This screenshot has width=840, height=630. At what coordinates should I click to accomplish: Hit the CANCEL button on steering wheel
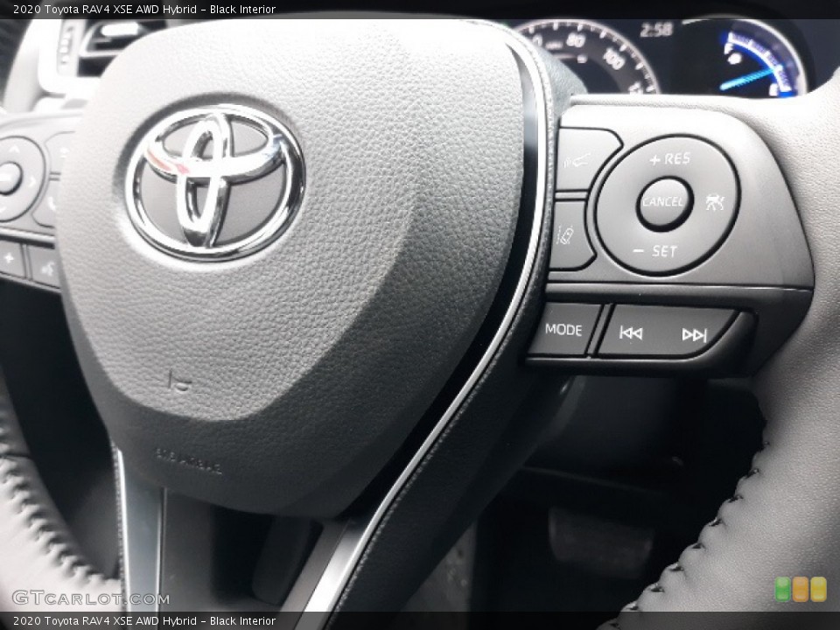coord(665,203)
